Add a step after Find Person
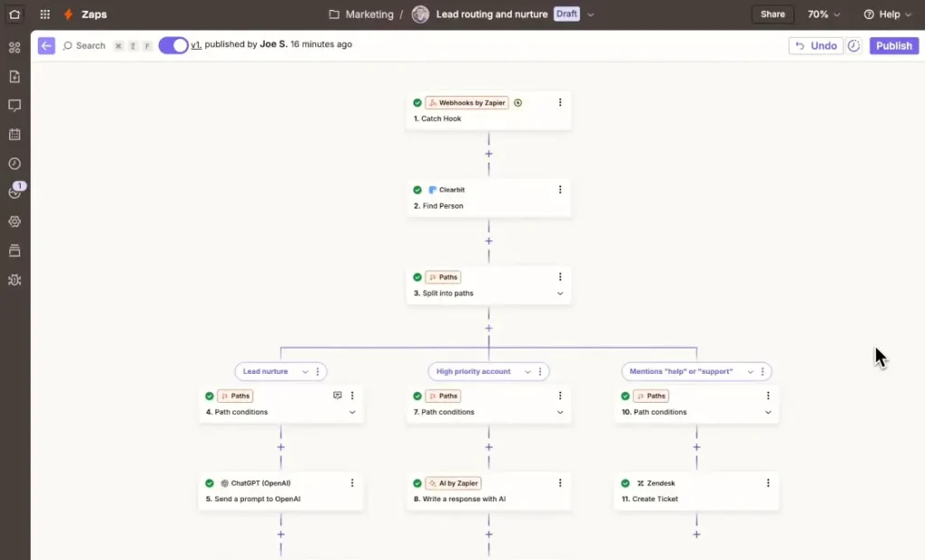 489,241
